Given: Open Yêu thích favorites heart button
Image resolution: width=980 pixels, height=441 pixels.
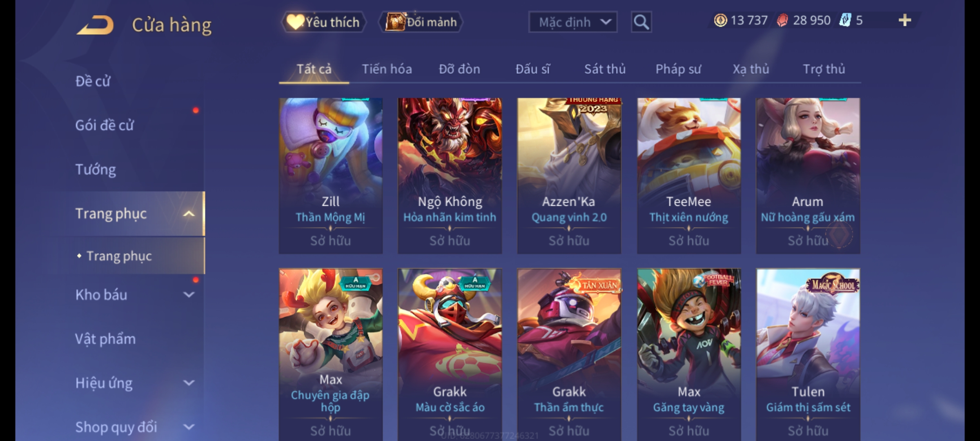Looking at the screenshot, I should pyautogui.click(x=323, y=22).
